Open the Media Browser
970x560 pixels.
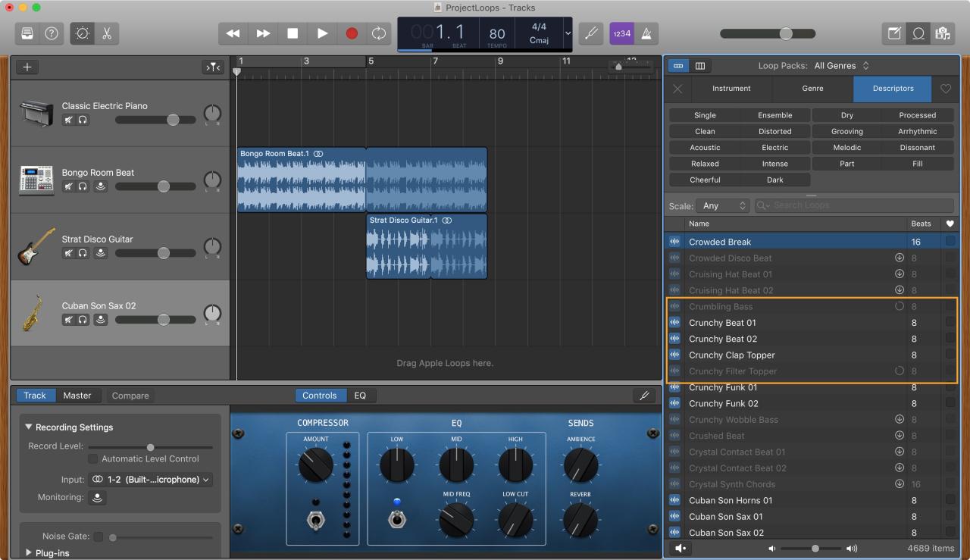coord(943,33)
